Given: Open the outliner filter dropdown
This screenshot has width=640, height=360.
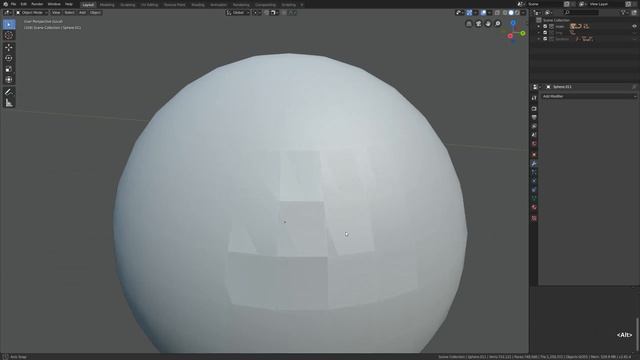Looking at the screenshot, I should point(624,13).
